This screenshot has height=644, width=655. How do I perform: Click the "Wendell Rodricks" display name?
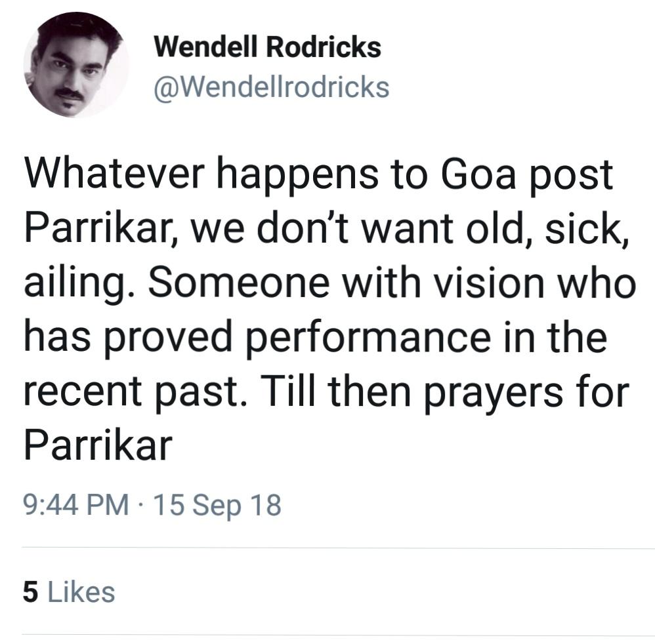click(x=266, y=47)
